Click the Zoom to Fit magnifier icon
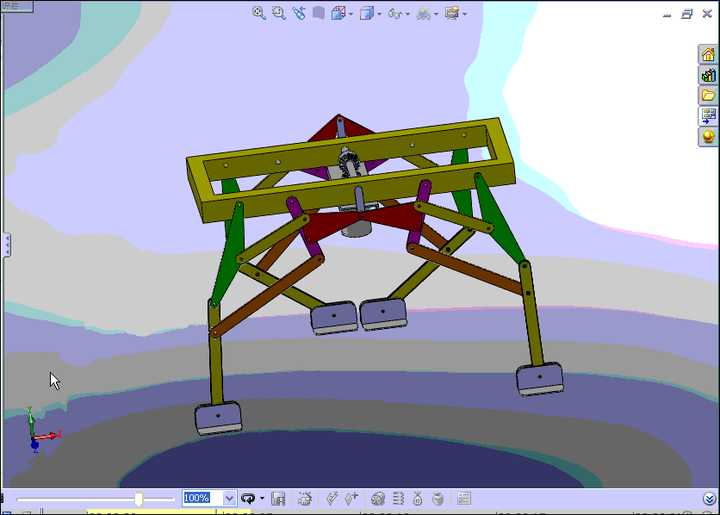Image resolution: width=720 pixels, height=515 pixels. 259,13
